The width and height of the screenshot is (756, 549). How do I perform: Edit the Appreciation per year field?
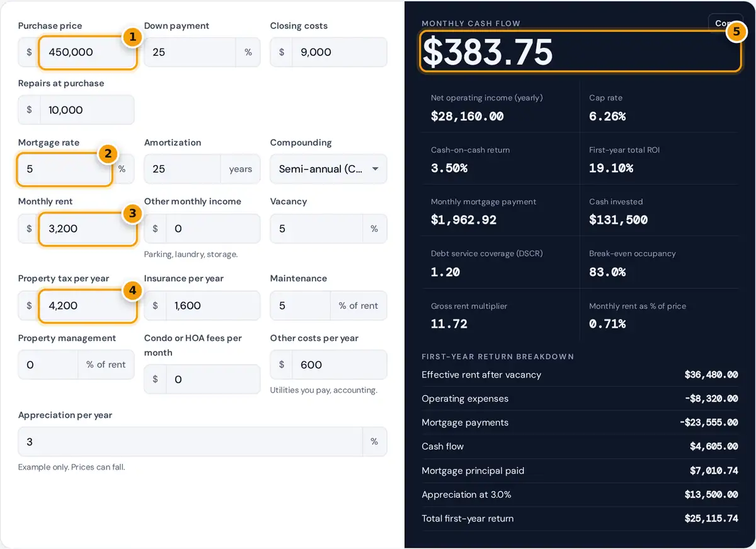tap(190, 442)
